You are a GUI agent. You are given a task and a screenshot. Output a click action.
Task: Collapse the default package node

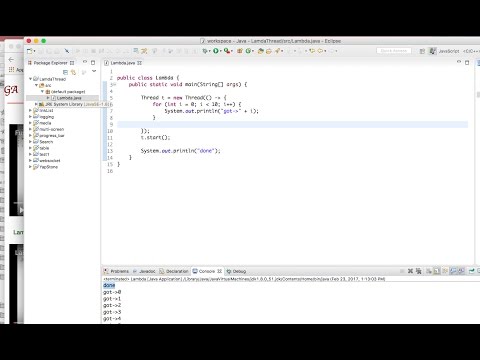coord(42,91)
